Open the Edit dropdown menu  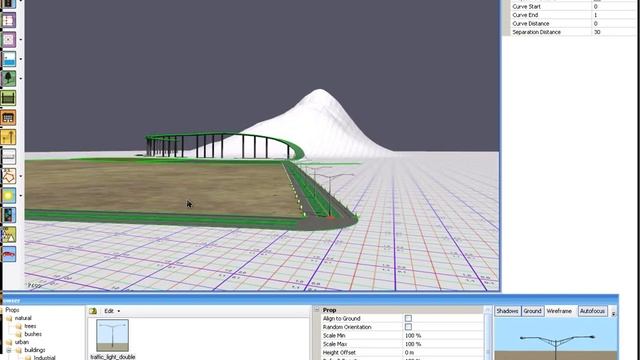tap(112, 311)
